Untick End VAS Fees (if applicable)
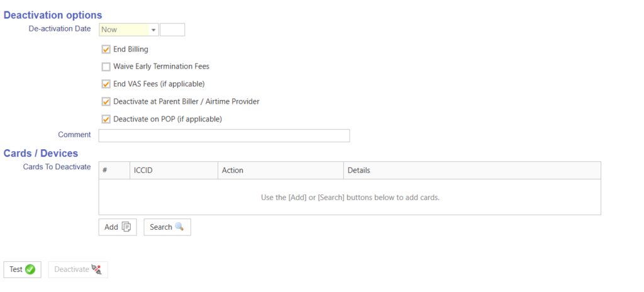The width and height of the screenshot is (644, 292). point(106,84)
